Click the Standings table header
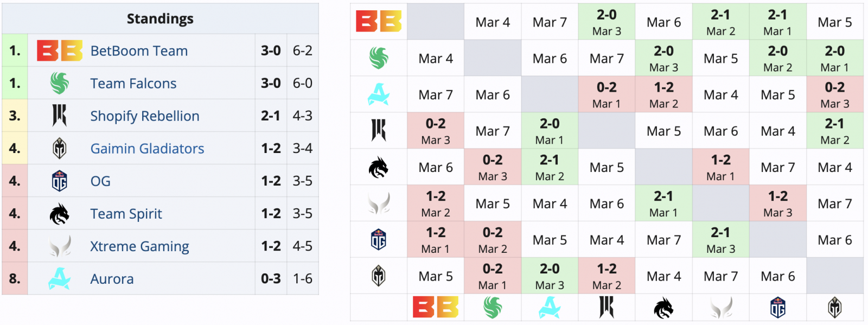The image size is (868, 325). [160, 19]
